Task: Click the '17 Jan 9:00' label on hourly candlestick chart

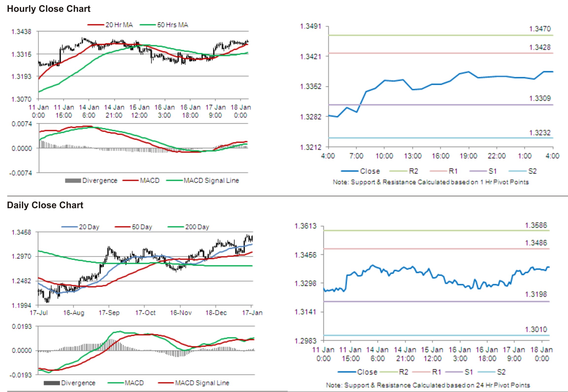Action: click(x=216, y=111)
